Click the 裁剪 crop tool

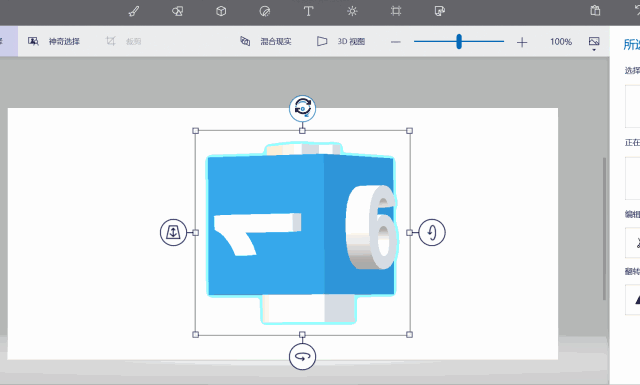pos(123,41)
